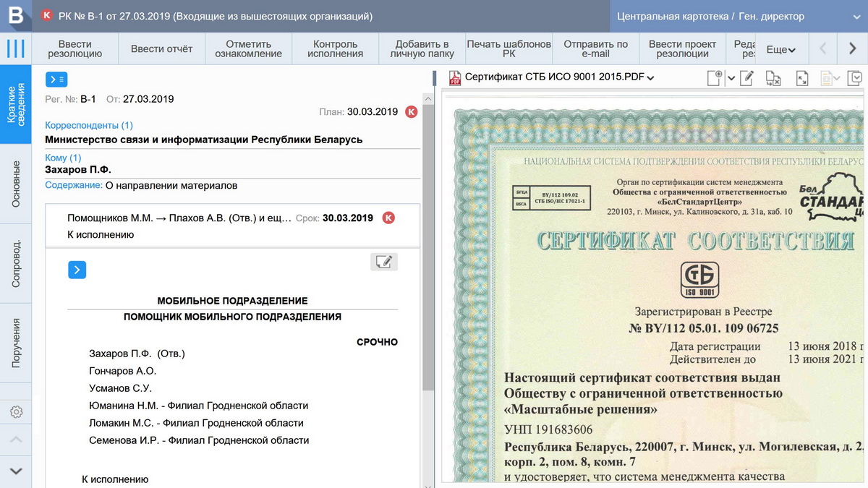The height and width of the screenshot is (488, 868).
Task: Click Печать шаблонов РК button
Action: [x=509, y=49]
